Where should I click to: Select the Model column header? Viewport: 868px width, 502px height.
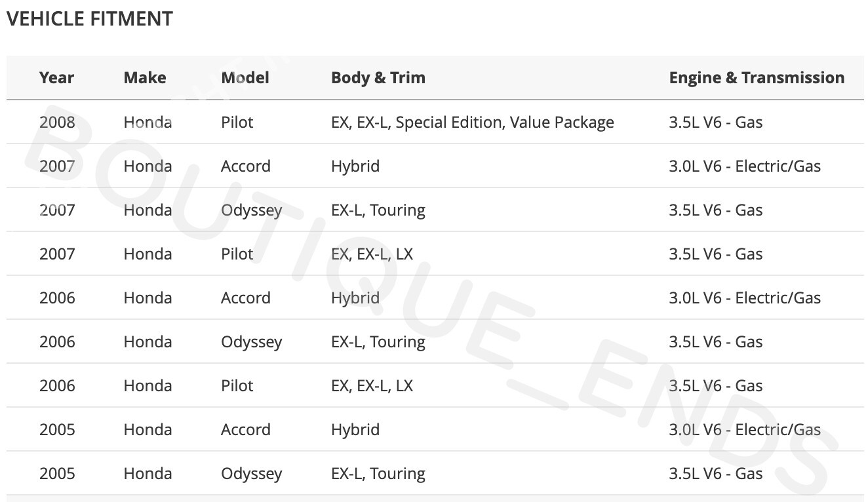click(x=245, y=77)
